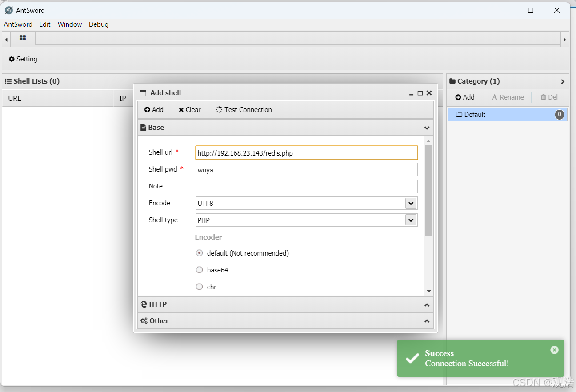576x392 pixels.
Task: Open the Shell type dropdown
Action: click(x=411, y=220)
